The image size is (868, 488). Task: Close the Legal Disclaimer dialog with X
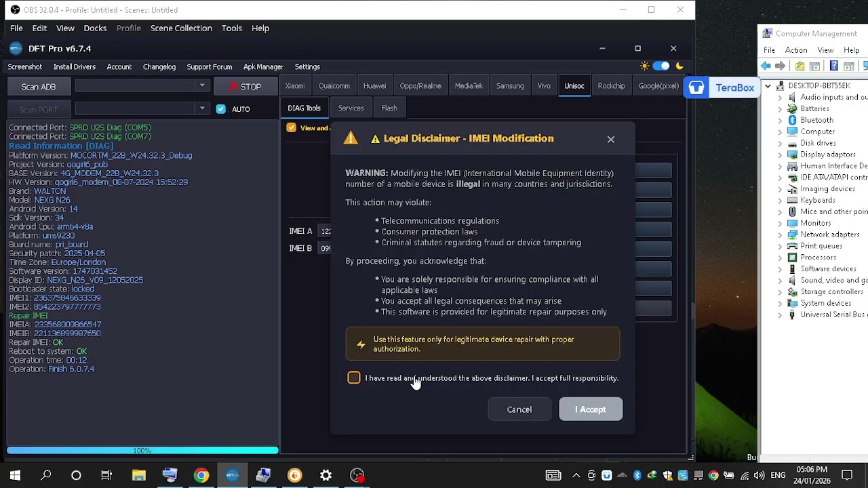[x=611, y=140]
